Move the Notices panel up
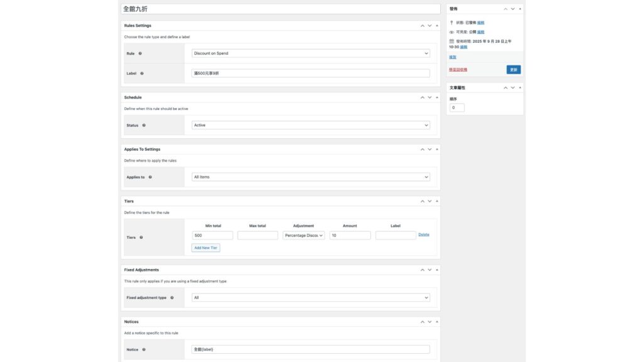 (x=423, y=322)
